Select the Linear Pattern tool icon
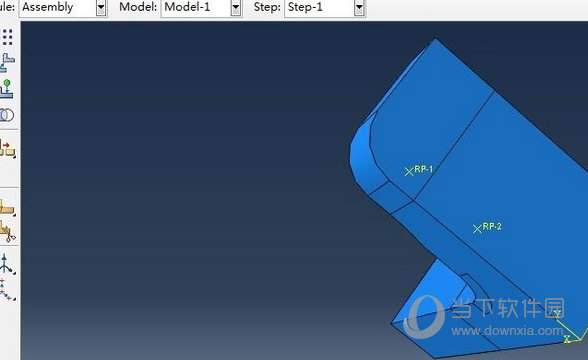Viewport: 588px width, 360px height. pyautogui.click(x=8, y=37)
